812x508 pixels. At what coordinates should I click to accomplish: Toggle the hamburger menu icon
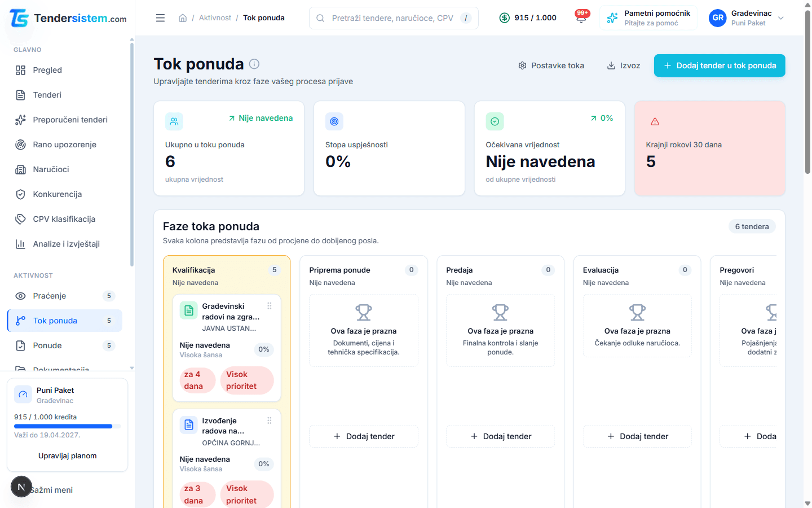[x=160, y=18]
